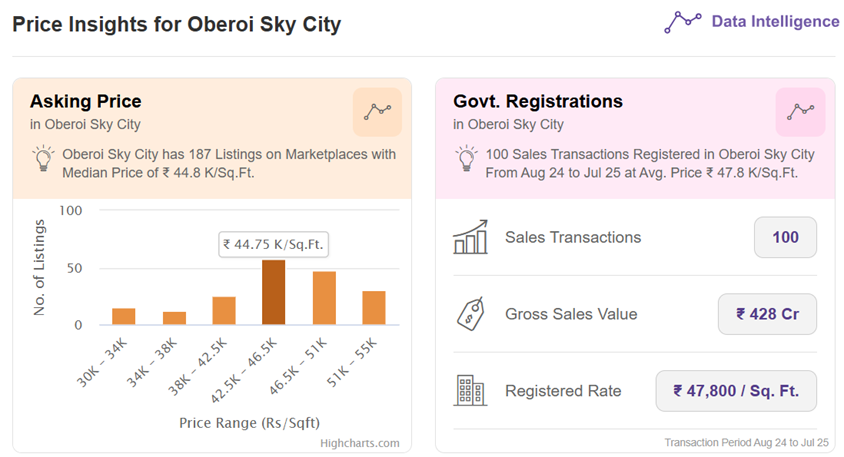Select the 42.5K - 46.5K dark bar
844x457 pixels.
tap(273, 292)
